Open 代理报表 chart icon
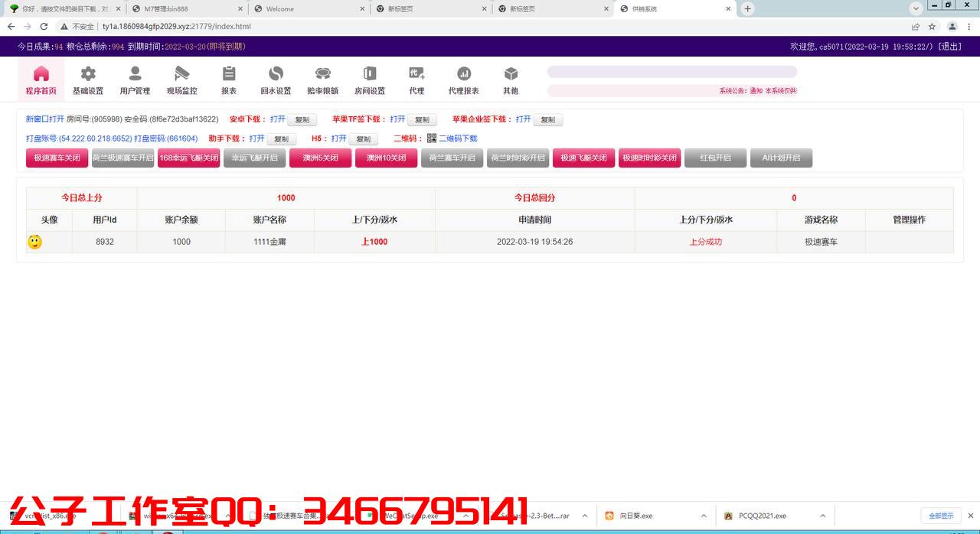Screen dimensions: 980x534 tap(464, 74)
